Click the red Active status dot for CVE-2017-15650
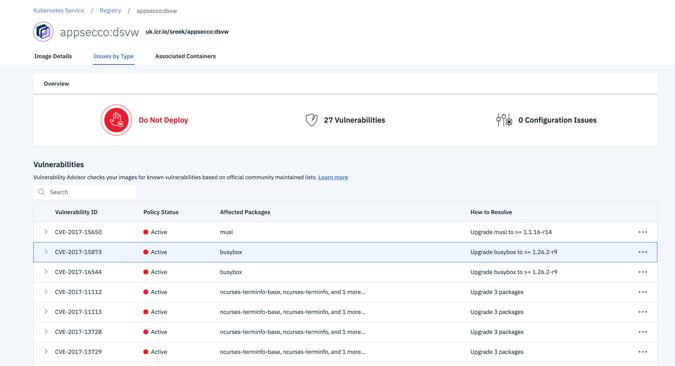 point(146,232)
